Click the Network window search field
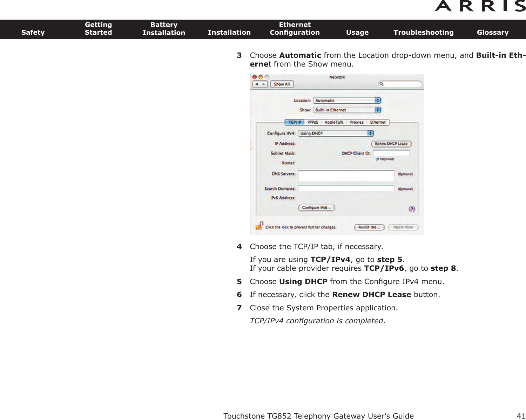526x420 pixels. point(400,84)
